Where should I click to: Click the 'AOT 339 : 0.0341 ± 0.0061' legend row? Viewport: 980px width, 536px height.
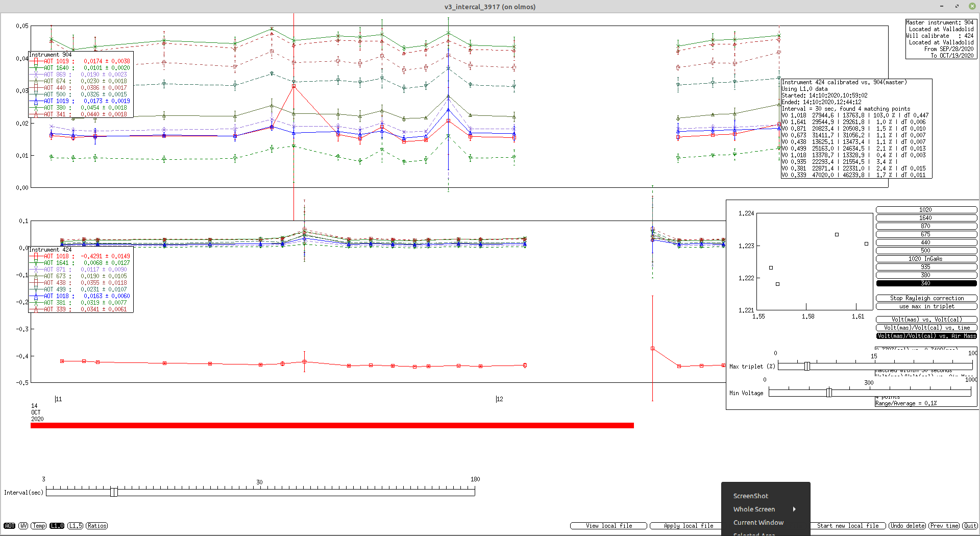81,309
